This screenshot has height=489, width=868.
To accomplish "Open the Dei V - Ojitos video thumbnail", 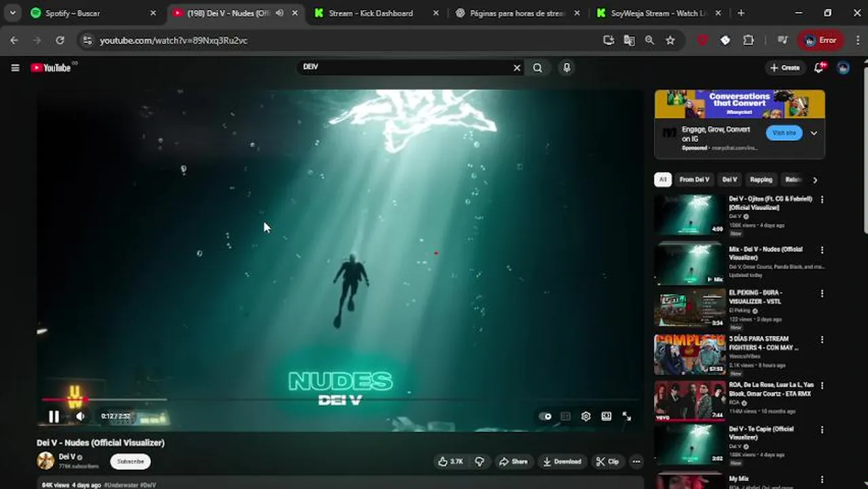I will tap(689, 215).
